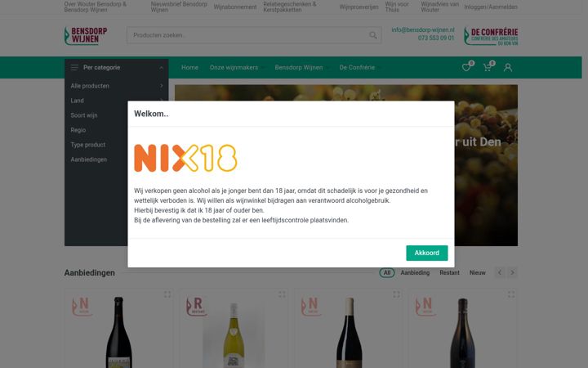588x368 pixels.
Task: Click the fourth wine bottle thumbnail
Action: (x=463, y=333)
